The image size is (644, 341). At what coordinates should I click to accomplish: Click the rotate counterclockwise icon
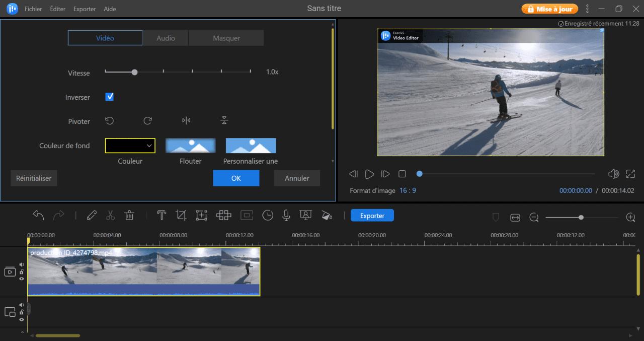110,120
